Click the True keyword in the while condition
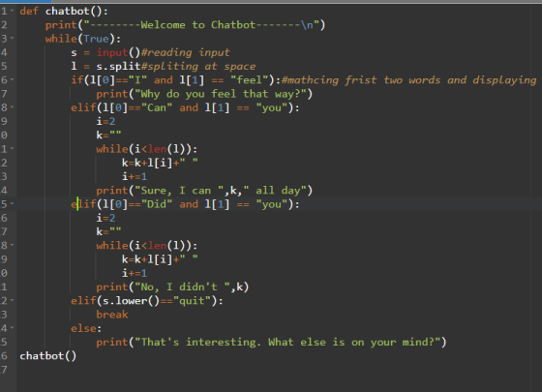The width and height of the screenshot is (542, 392). (96, 39)
